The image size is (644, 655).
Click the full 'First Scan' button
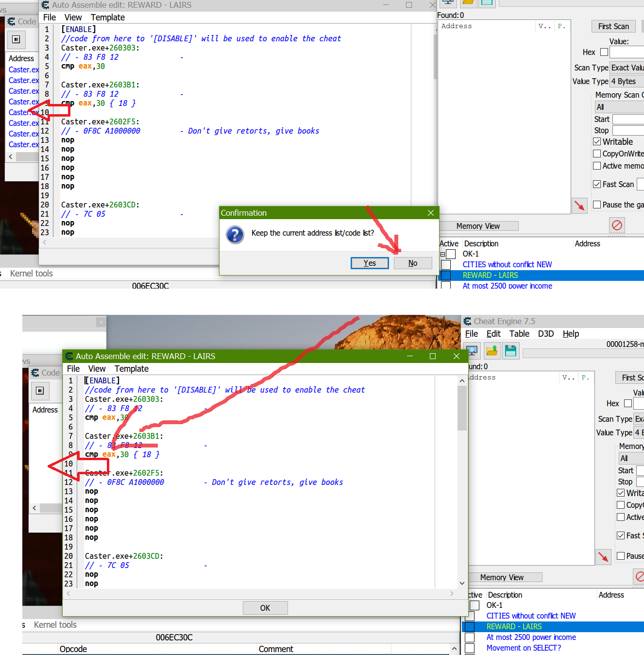[613, 26]
